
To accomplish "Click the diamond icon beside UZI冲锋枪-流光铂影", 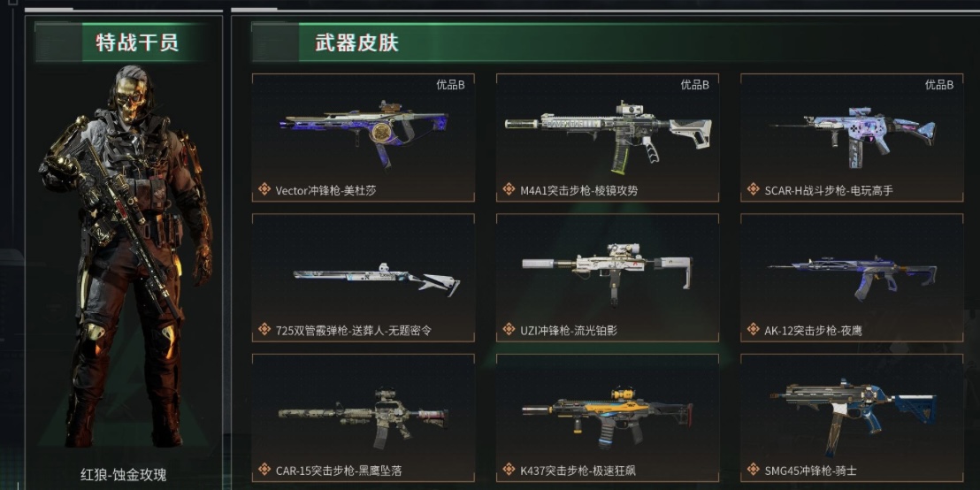I will [x=509, y=329].
